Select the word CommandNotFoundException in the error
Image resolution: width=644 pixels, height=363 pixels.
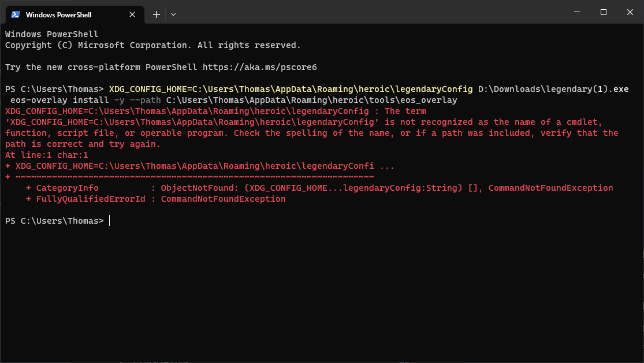(550, 187)
